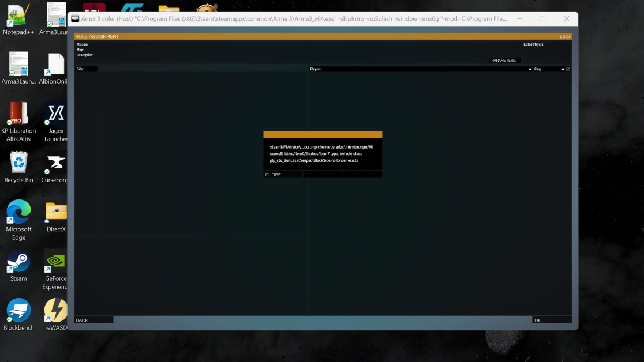The width and height of the screenshot is (644, 362).
Task: Click the Mission label
Action: 82,44
